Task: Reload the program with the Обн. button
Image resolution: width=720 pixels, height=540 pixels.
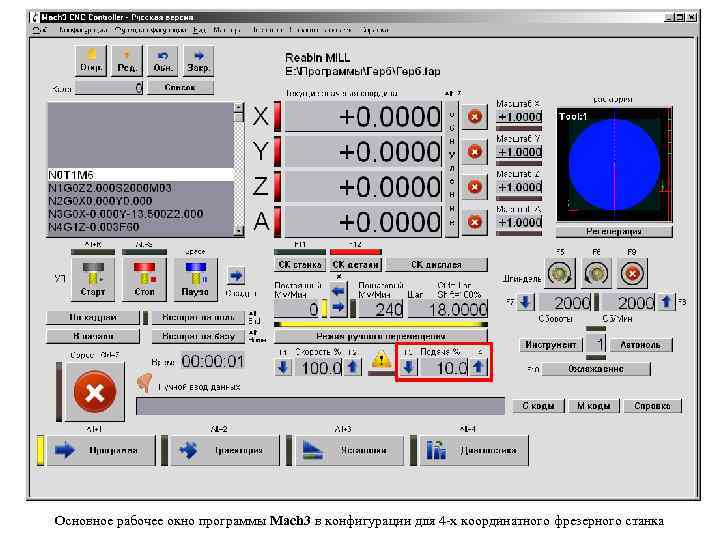Action: (163, 61)
